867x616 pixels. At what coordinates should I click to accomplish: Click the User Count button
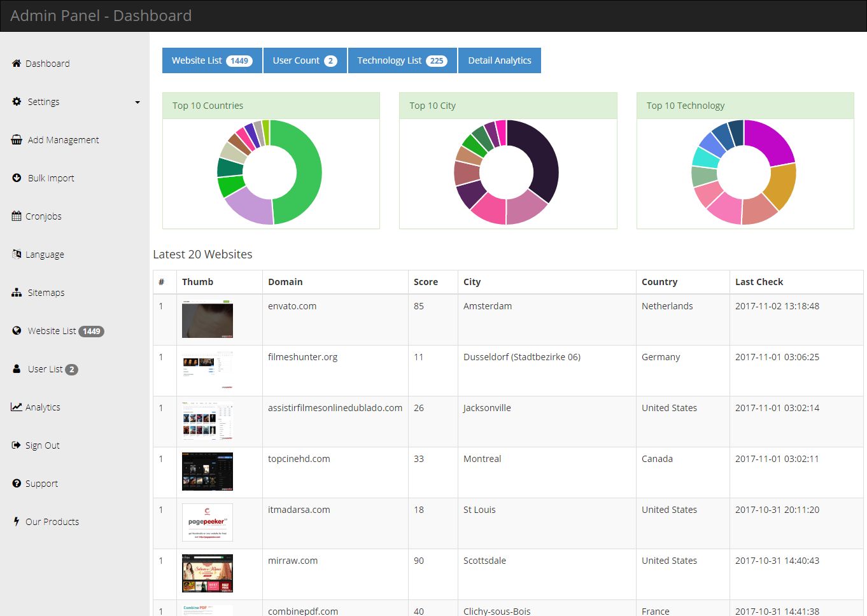click(x=304, y=60)
